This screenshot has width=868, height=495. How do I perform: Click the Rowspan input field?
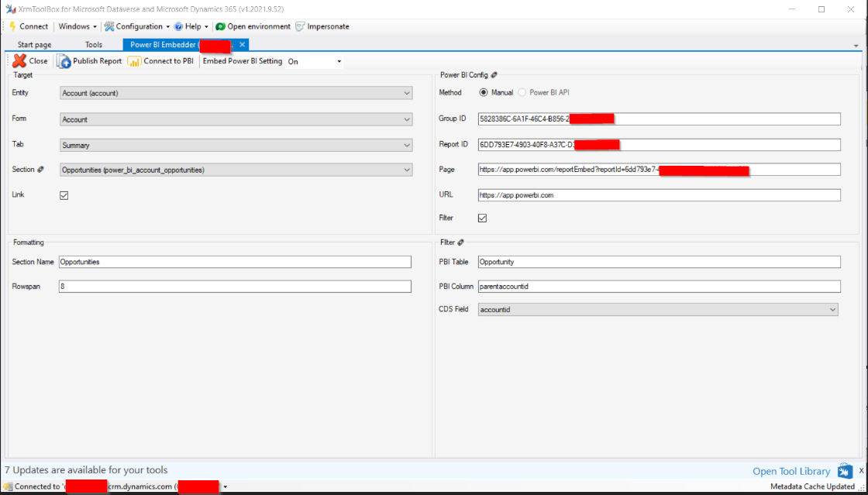[235, 287]
